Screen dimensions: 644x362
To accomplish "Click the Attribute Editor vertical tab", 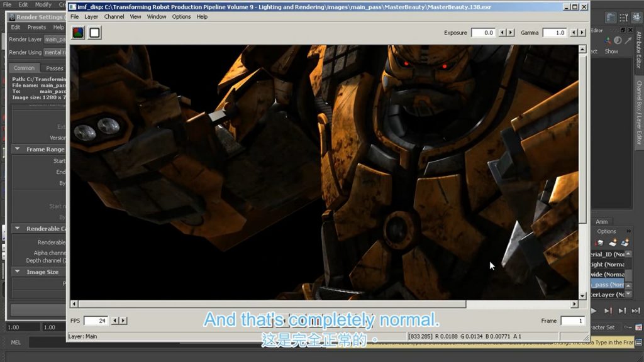I will tap(639, 50).
